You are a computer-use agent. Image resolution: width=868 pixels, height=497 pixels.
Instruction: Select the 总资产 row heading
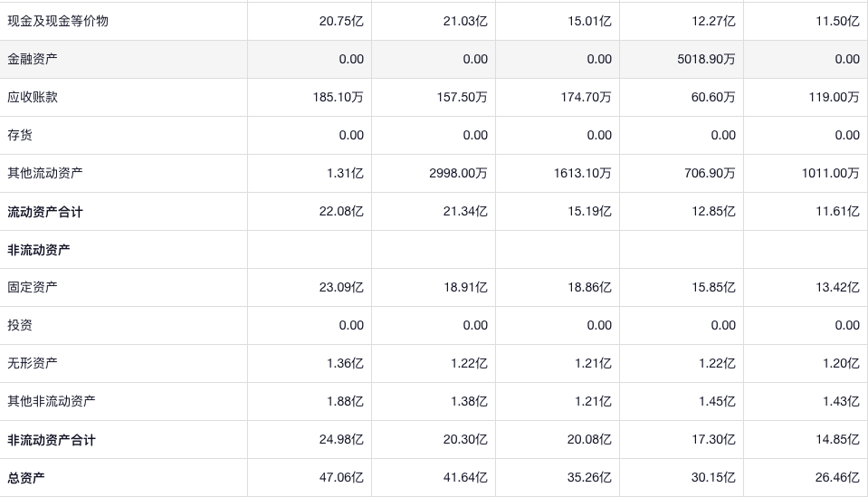coord(26,478)
